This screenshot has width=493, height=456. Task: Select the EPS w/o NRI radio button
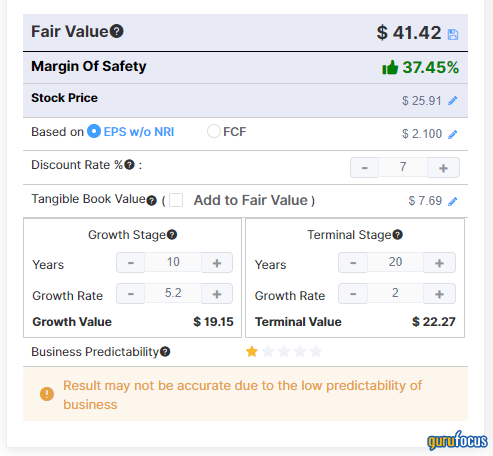(x=94, y=131)
